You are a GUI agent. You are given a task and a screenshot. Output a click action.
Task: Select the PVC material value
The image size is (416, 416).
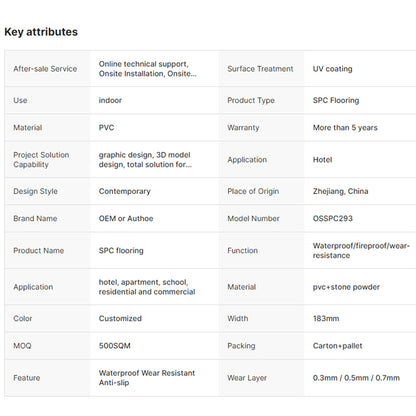point(106,128)
